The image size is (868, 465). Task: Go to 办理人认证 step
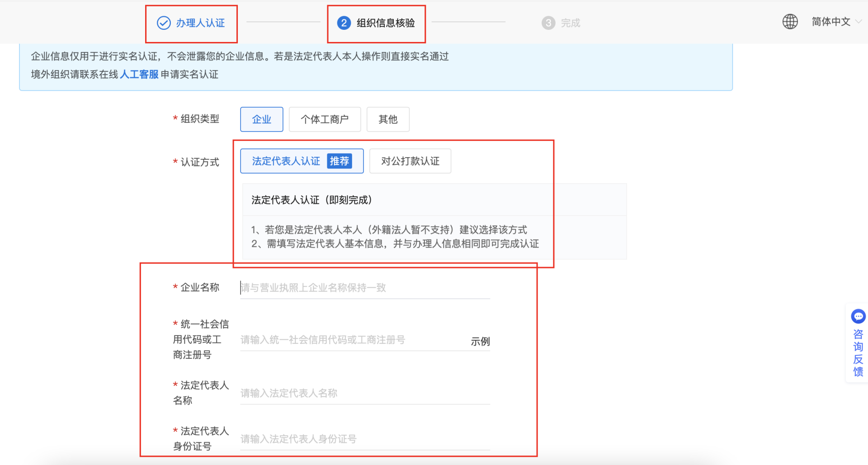coord(200,23)
